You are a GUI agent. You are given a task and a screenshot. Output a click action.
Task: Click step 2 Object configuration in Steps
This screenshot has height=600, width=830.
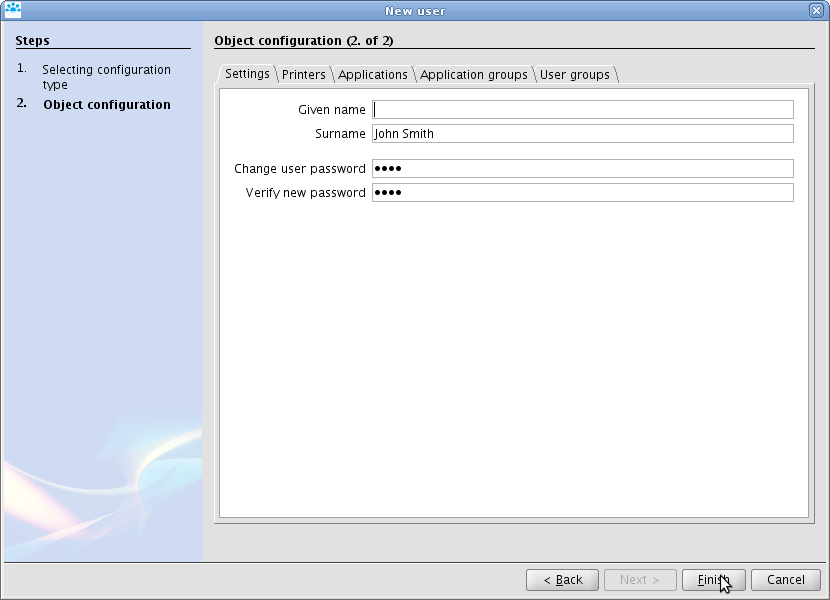coord(106,105)
